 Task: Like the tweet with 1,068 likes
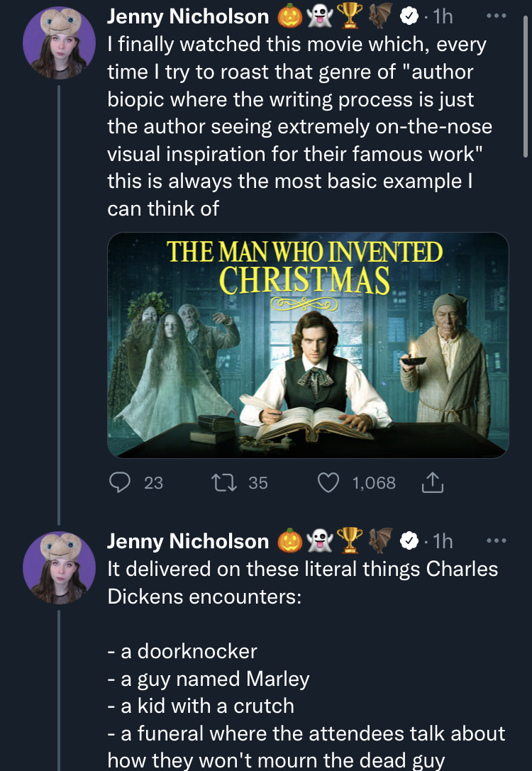[328, 483]
